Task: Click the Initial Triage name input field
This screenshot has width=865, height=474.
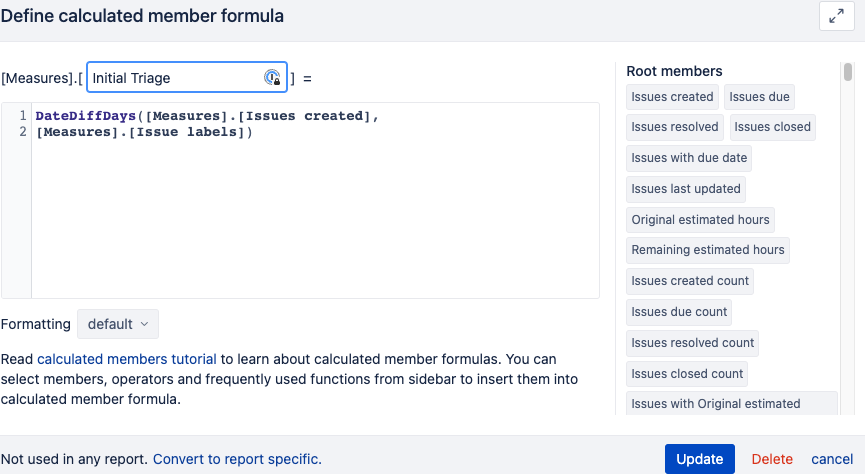Action: [x=186, y=77]
